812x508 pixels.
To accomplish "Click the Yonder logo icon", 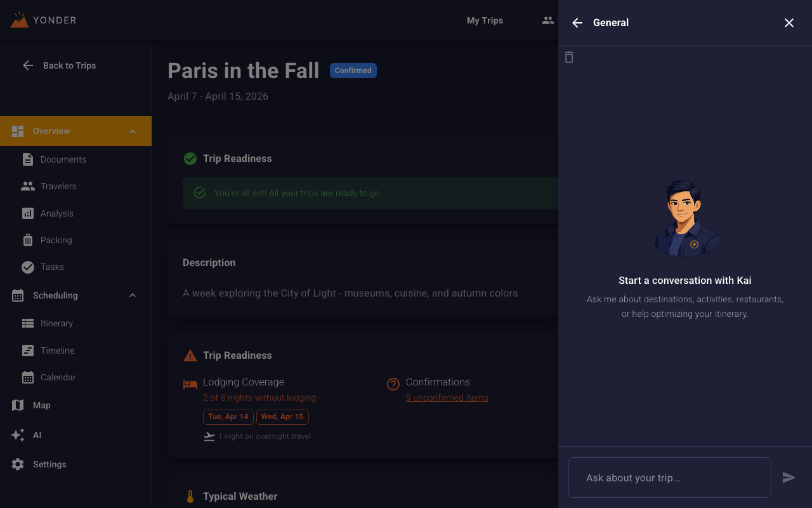I will click(20, 20).
